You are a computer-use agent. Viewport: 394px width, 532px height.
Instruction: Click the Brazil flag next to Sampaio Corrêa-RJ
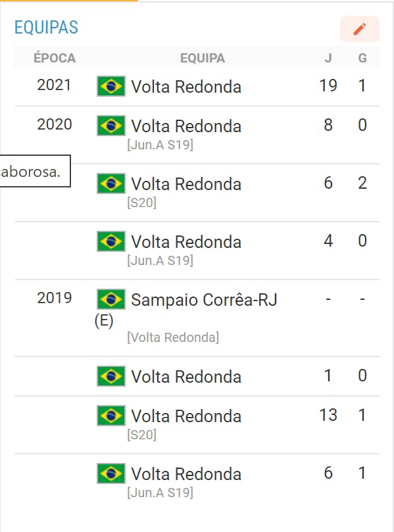(111, 299)
